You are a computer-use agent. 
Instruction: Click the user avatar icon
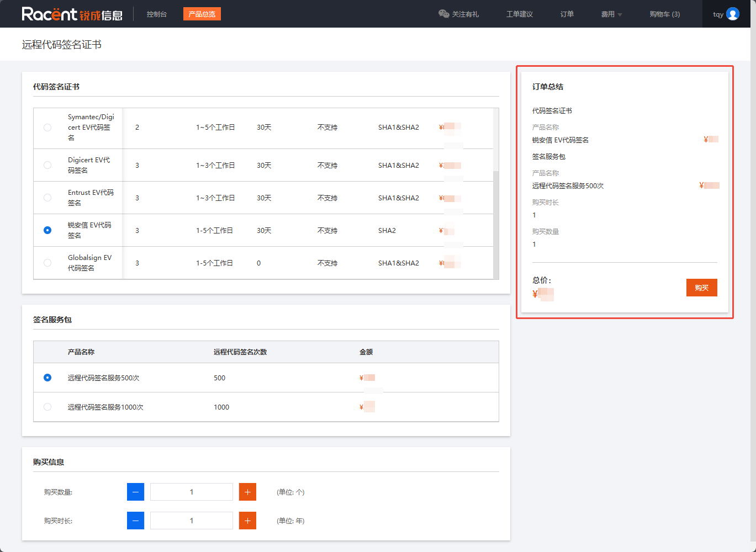pos(733,14)
